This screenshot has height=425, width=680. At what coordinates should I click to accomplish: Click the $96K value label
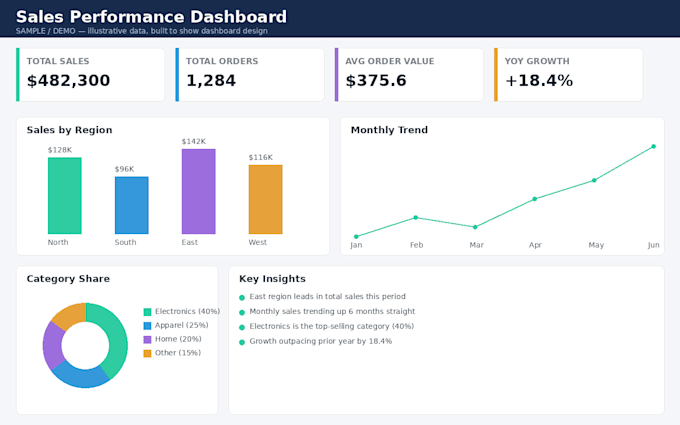[124, 169]
